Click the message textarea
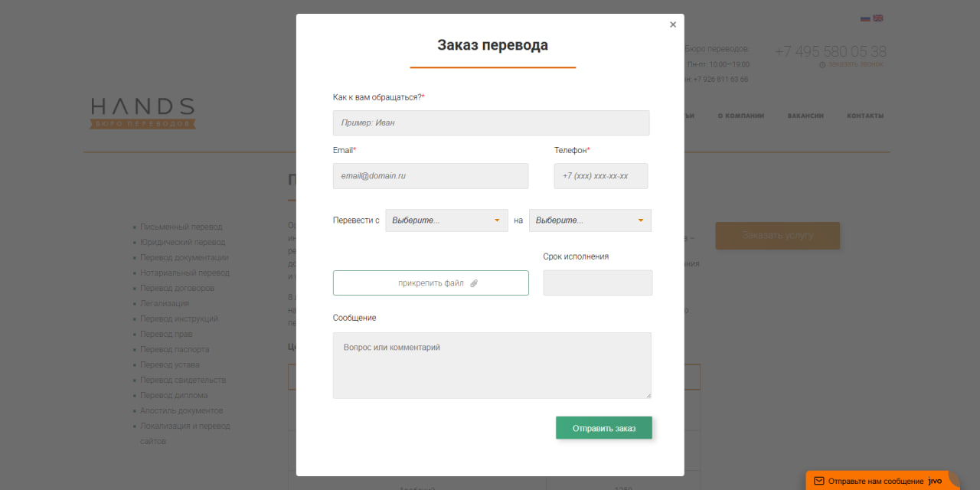 pyautogui.click(x=492, y=365)
